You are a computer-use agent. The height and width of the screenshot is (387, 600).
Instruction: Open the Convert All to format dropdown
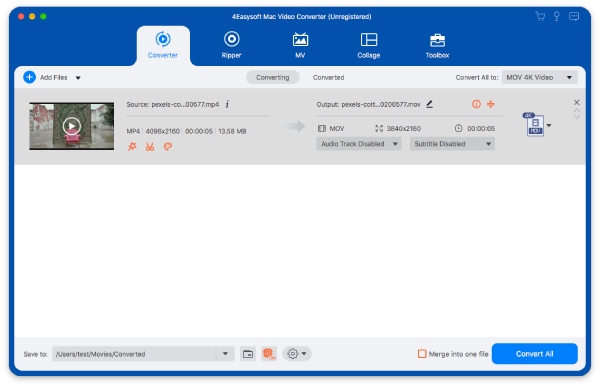click(540, 77)
